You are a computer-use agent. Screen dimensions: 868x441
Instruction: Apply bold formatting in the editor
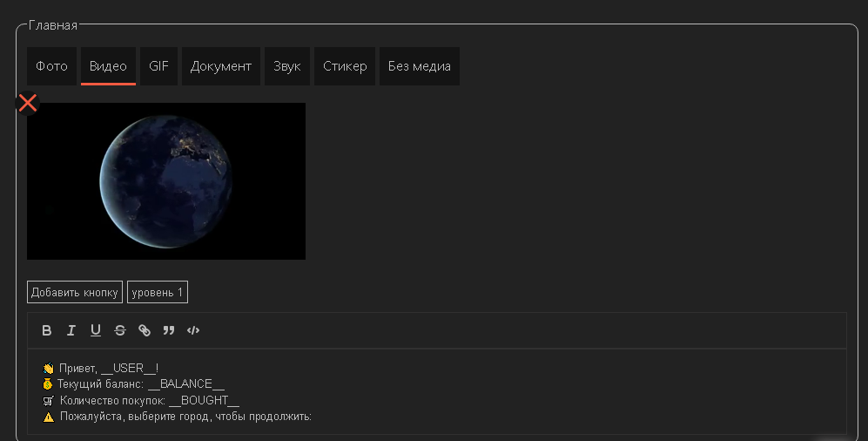coord(46,330)
